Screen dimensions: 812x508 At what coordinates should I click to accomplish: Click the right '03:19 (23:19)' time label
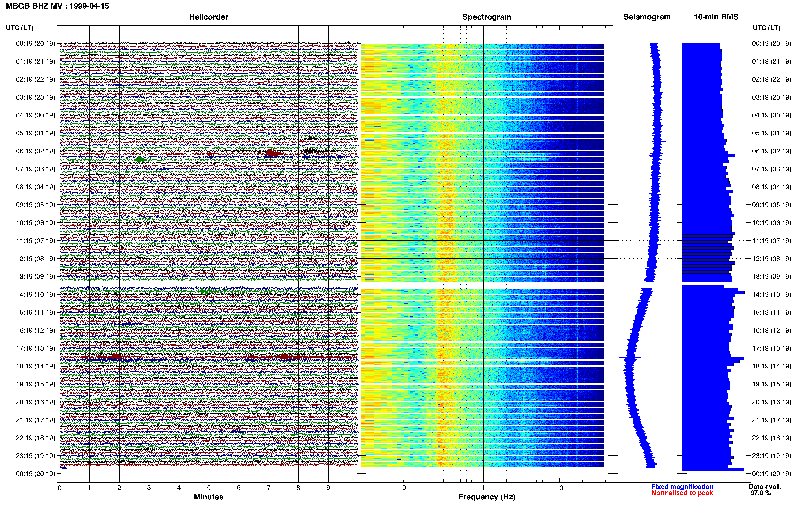pyautogui.click(x=771, y=97)
